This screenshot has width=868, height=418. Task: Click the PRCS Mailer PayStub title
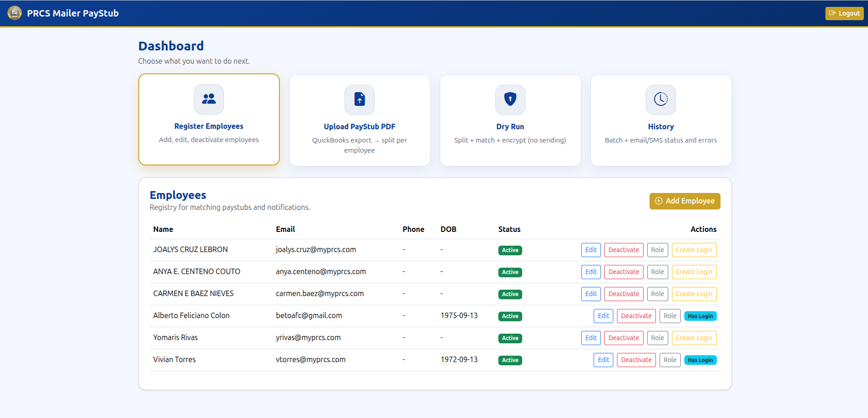73,13
